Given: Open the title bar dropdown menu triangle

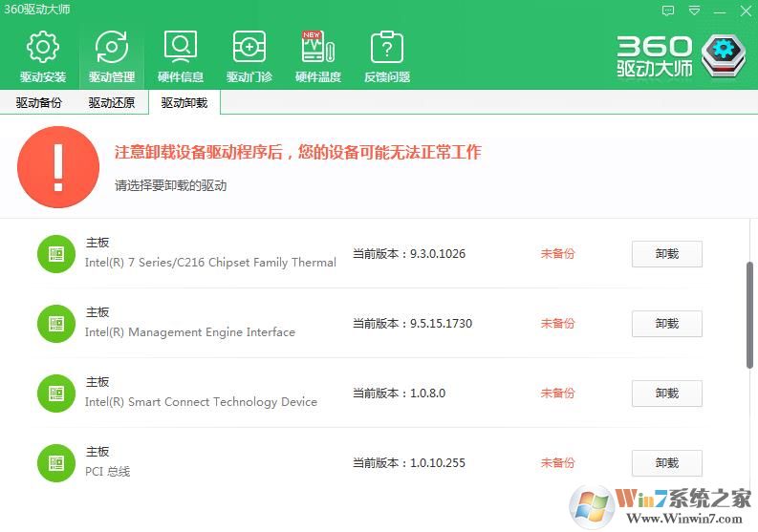Looking at the screenshot, I should [x=695, y=11].
